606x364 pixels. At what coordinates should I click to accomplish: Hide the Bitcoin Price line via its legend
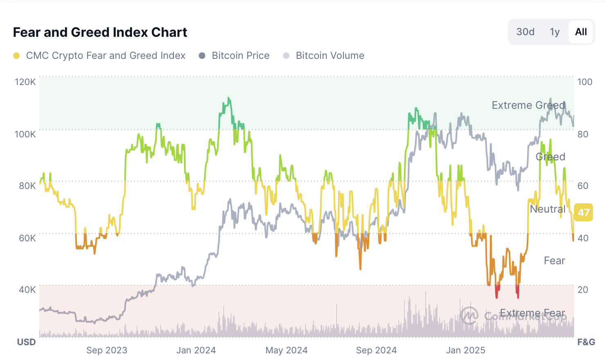(240, 55)
